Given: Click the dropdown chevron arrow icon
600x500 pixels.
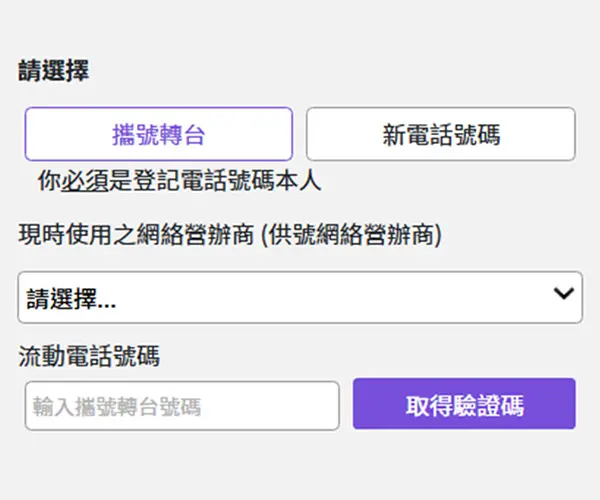Looking at the screenshot, I should point(564,294).
